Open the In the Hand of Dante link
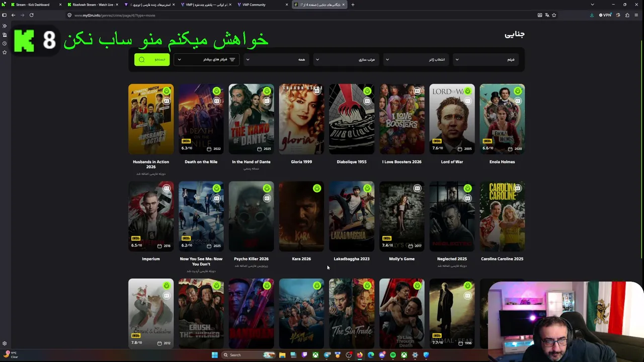644x362 pixels. click(251, 162)
